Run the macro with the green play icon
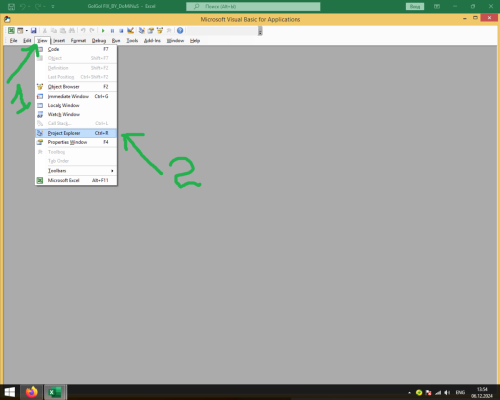This screenshot has width=500, height=400. (103, 31)
